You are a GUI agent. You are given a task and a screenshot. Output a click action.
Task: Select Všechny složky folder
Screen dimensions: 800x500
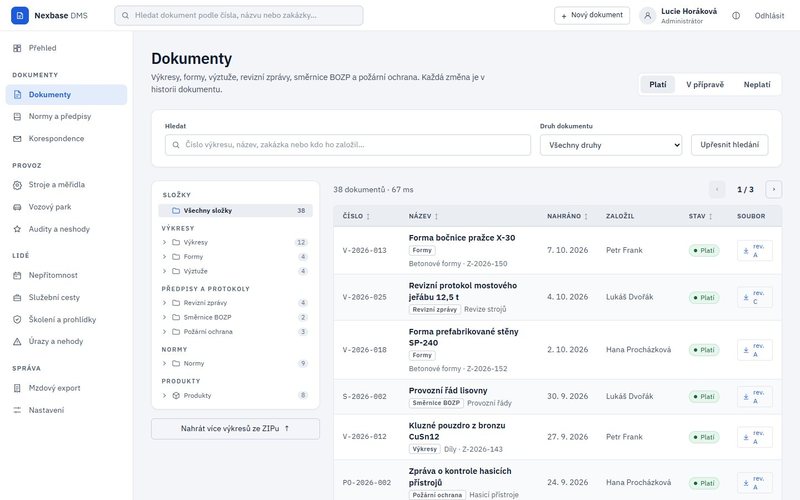tap(235, 211)
